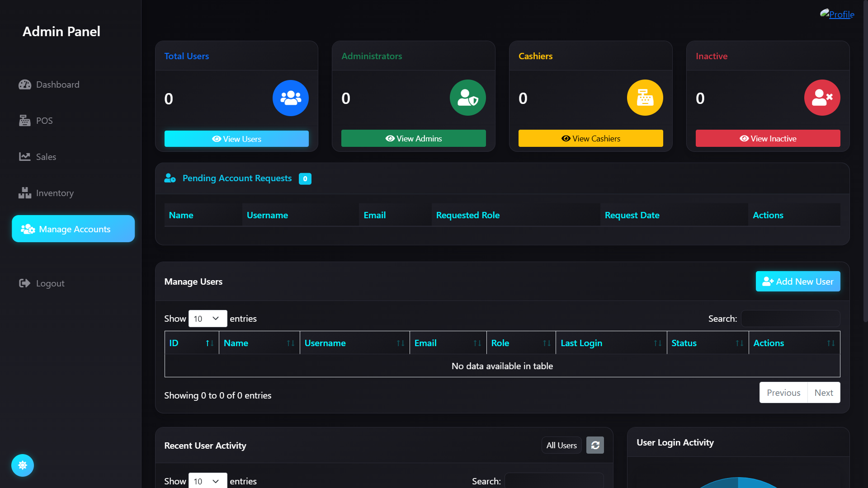The width and height of the screenshot is (868, 488).
Task: Open the All Users filter dropdown
Action: point(561,445)
